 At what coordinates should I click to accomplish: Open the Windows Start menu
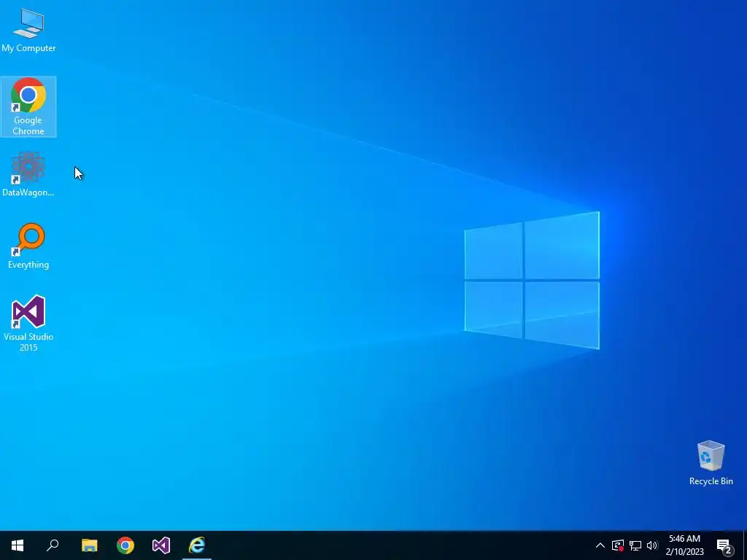[18, 545]
